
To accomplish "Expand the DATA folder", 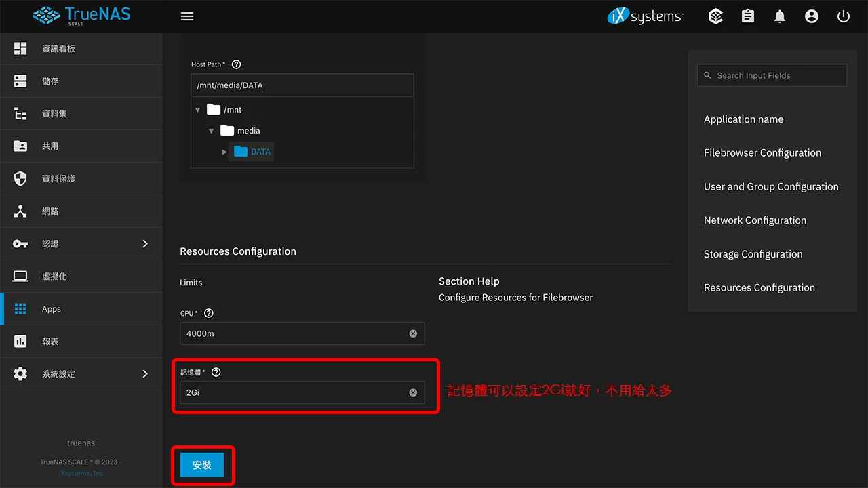I will [224, 151].
